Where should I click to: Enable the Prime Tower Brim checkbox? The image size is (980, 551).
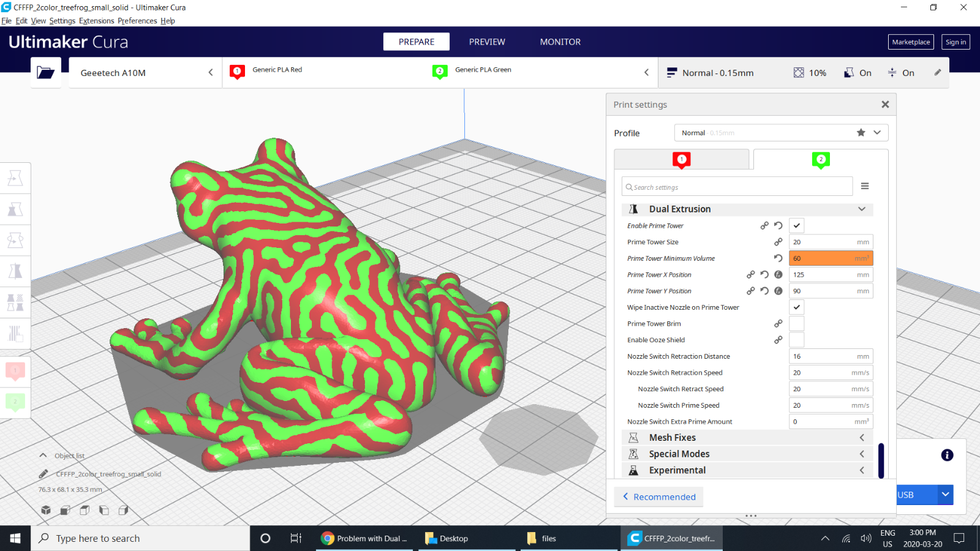[x=796, y=324]
